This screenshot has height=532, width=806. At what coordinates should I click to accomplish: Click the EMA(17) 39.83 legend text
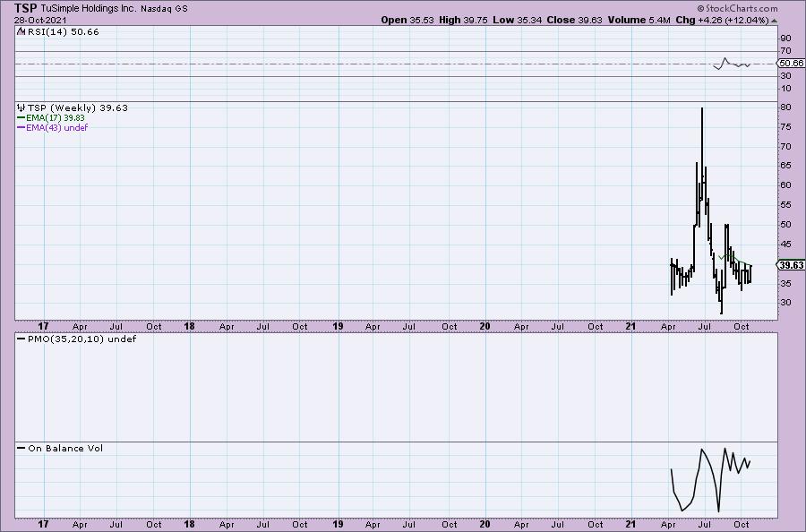[56, 117]
